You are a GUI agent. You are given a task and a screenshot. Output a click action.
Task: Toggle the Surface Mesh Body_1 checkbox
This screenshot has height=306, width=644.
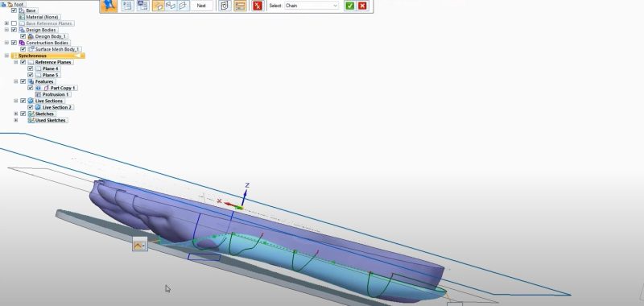click(23, 49)
